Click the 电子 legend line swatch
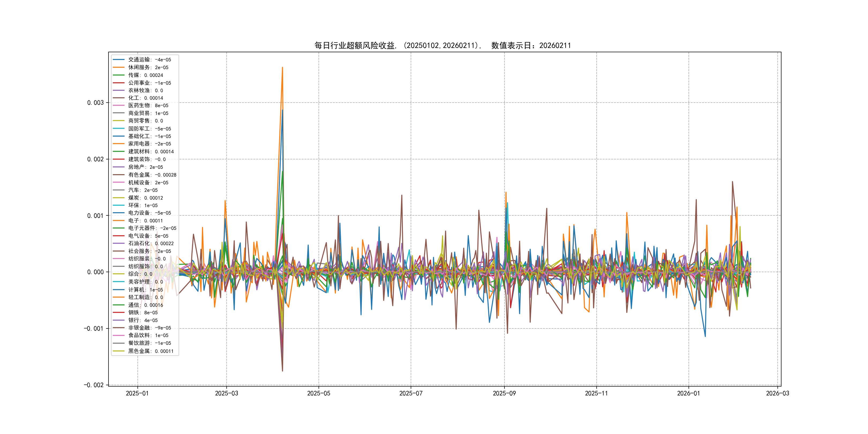The width and height of the screenshot is (868, 434). point(119,221)
